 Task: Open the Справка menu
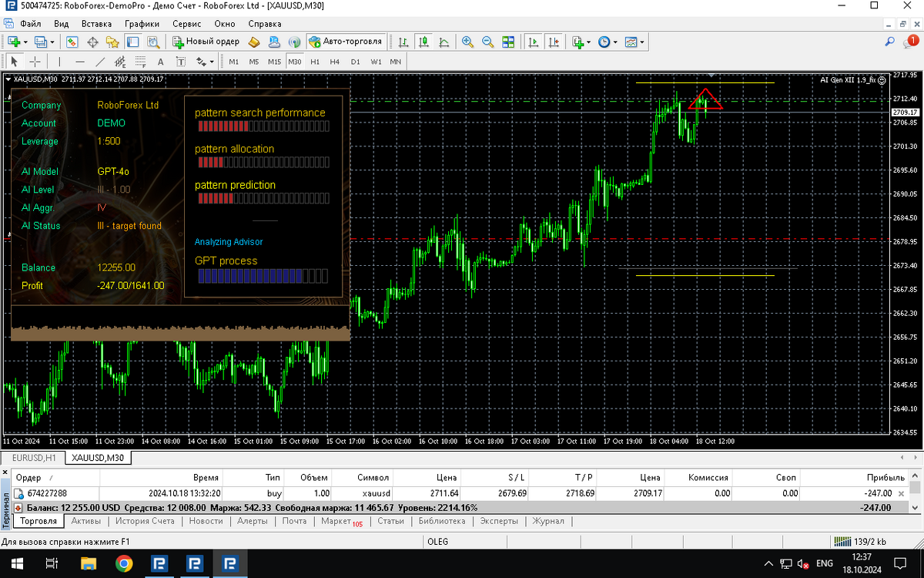click(265, 24)
